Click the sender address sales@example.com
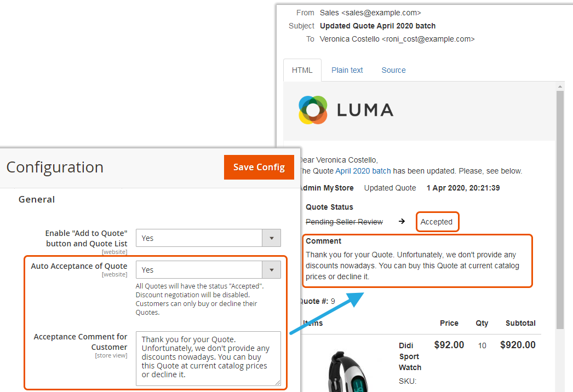 381,13
